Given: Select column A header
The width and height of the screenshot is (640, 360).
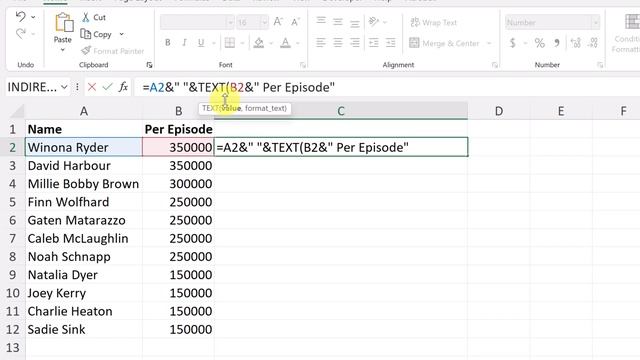Looking at the screenshot, I should pos(84,111).
